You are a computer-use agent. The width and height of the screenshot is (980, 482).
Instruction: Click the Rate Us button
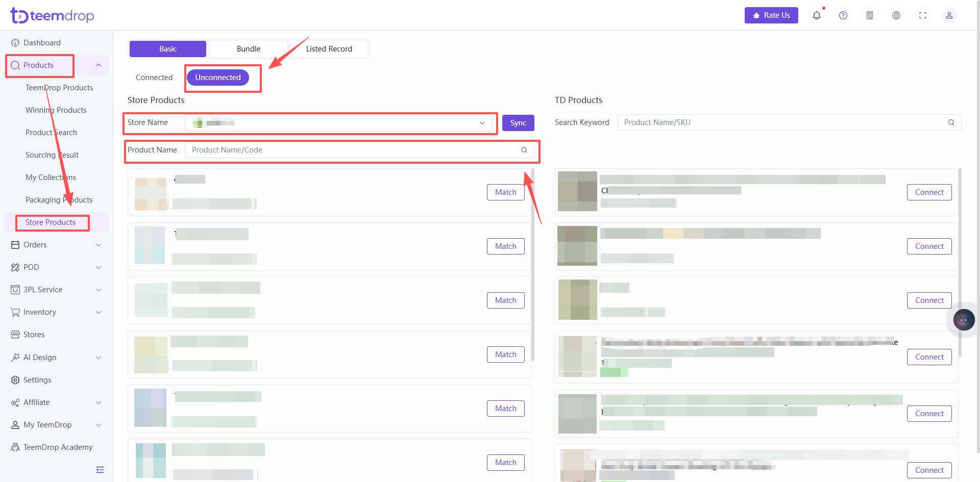point(771,15)
